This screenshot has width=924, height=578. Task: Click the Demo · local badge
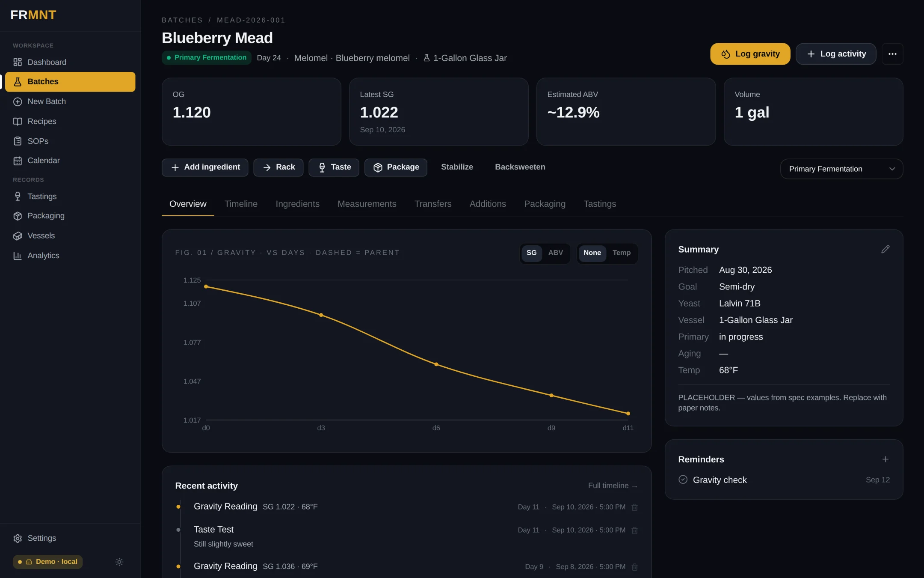click(x=48, y=562)
